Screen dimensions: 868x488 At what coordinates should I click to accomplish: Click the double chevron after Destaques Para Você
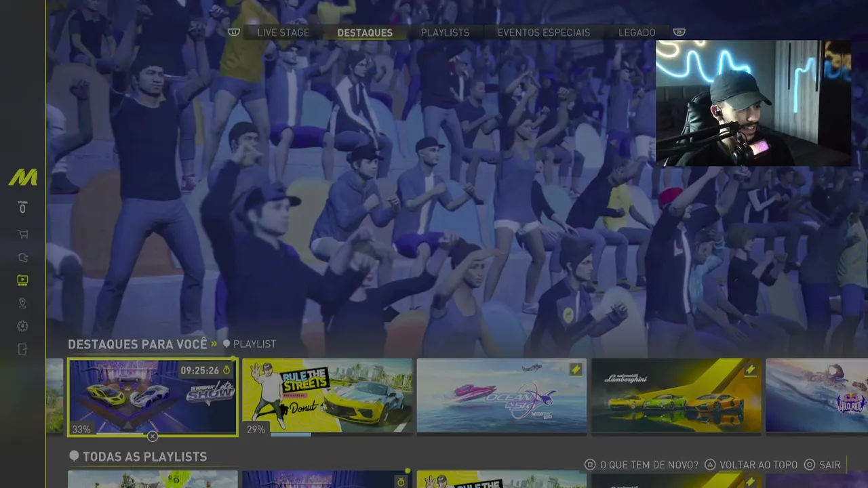tap(214, 344)
